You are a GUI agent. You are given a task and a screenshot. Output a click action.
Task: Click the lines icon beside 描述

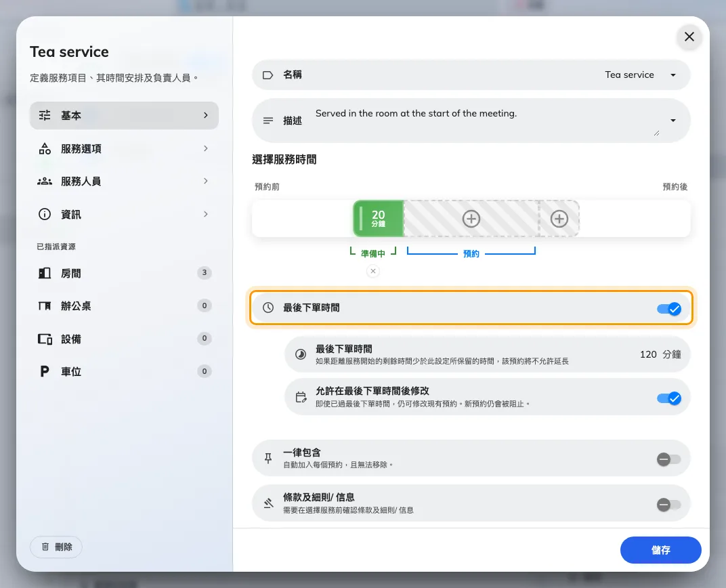268,121
